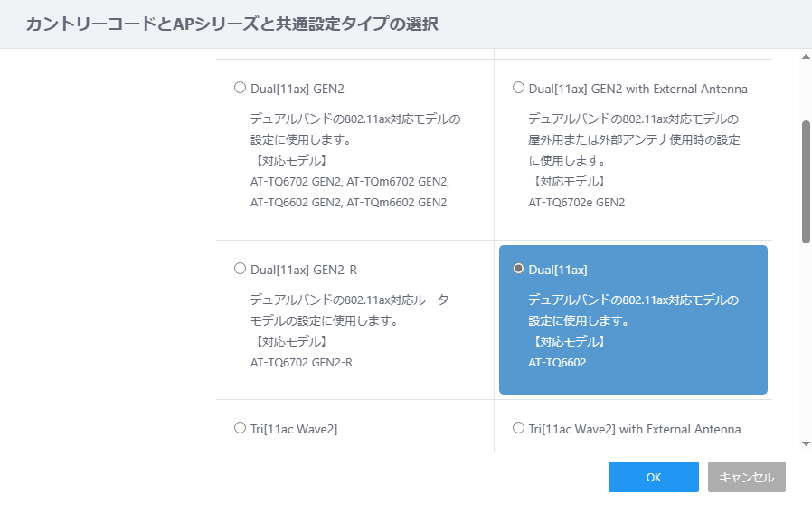The image size is (812, 514).
Task: Dismiss the dialog with the キャンセル button
Action: coord(747,477)
